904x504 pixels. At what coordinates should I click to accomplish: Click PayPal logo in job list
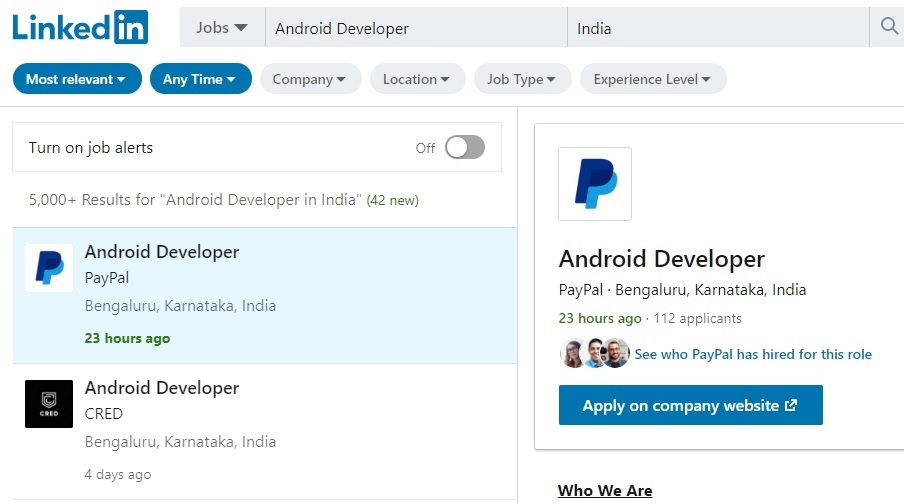click(49, 268)
